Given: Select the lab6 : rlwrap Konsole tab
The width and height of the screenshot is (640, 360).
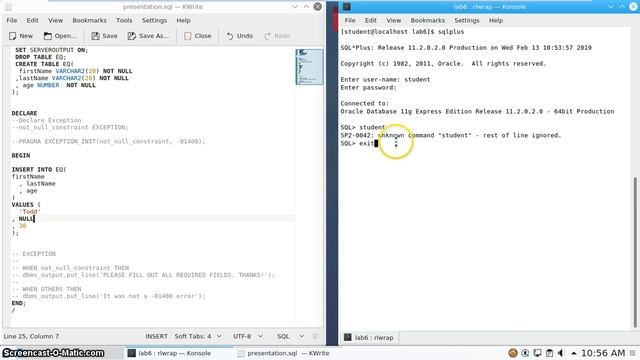Looking at the screenshot, I should coord(369,337).
